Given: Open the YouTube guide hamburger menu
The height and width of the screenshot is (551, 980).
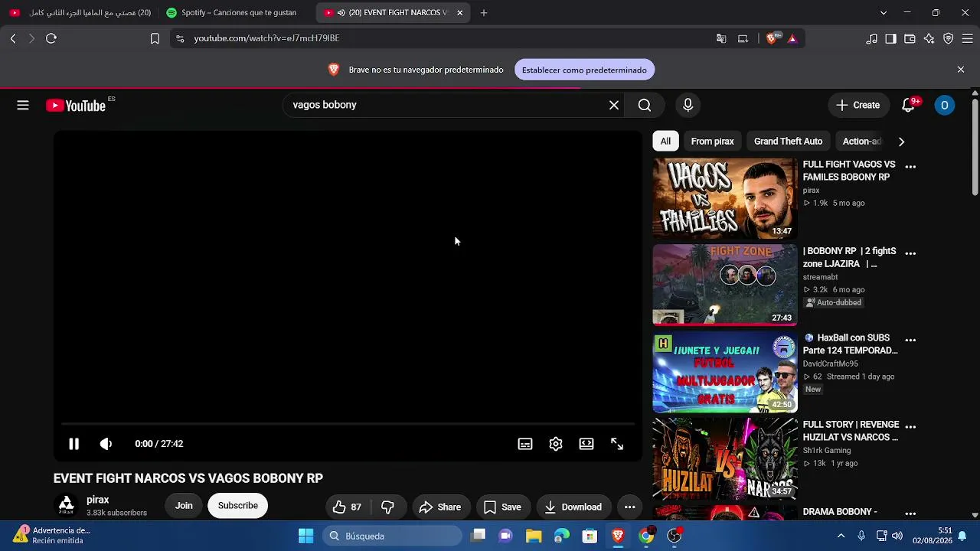Looking at the screenshot, I should [23, 106].
